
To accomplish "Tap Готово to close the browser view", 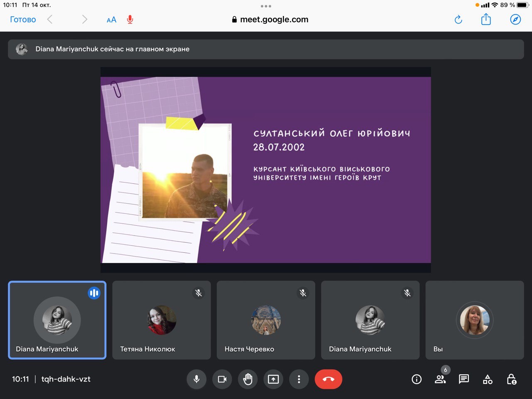I will [x=23, y=20].
